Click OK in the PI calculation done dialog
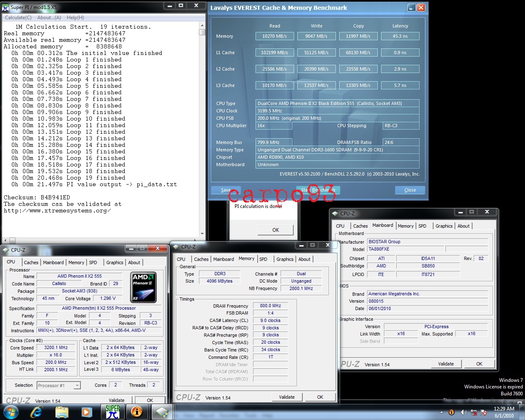 point(276,230)
